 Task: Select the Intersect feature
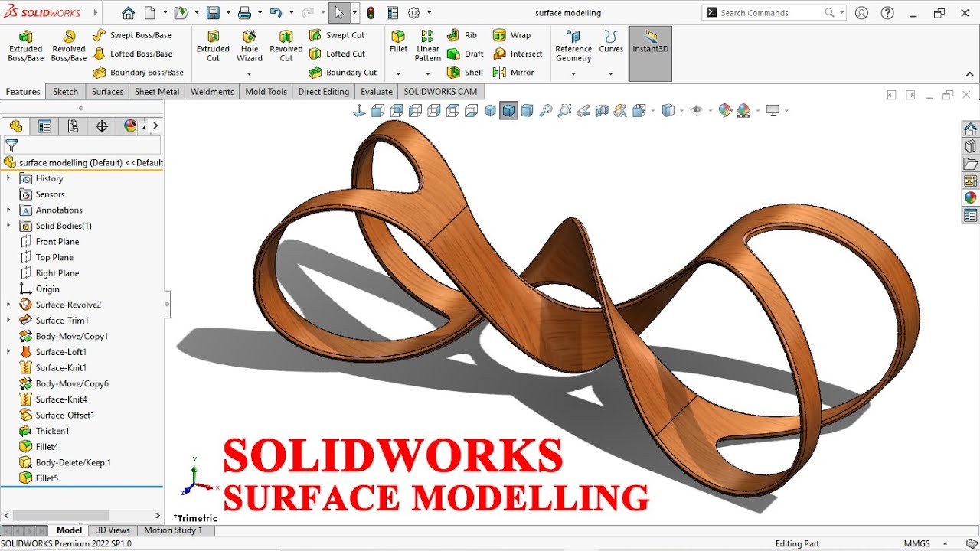518,54
